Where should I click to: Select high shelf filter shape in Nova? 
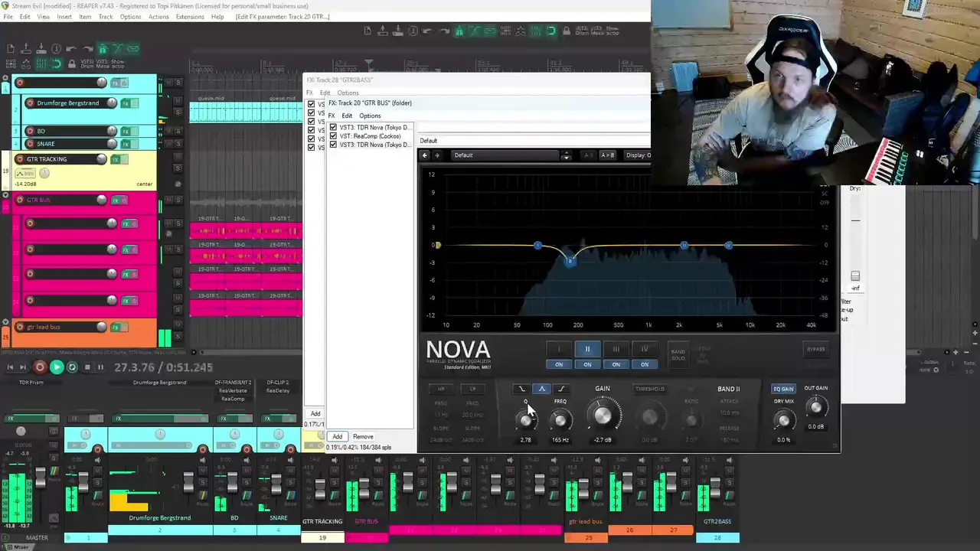tap(561, 389)
